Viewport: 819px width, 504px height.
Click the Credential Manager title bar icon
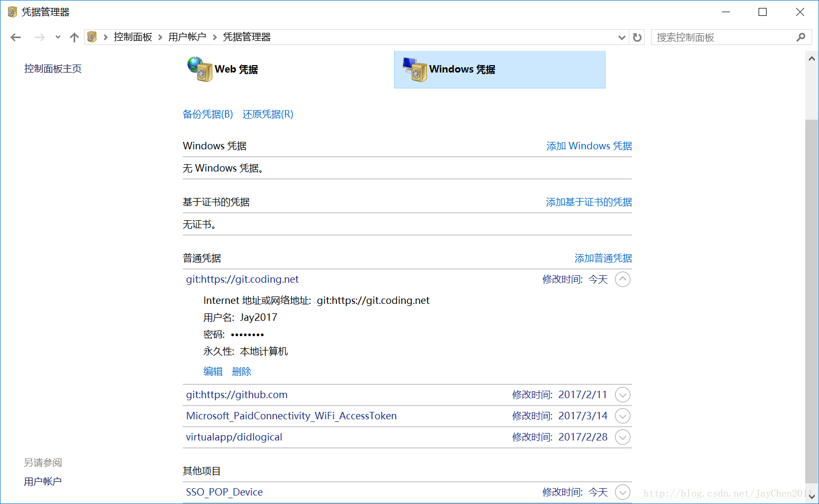[x=12, y=12]
